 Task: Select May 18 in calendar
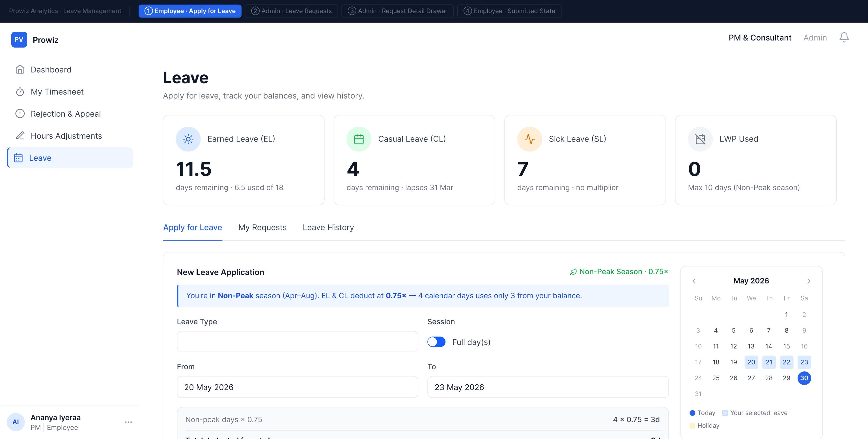(716, 362)
